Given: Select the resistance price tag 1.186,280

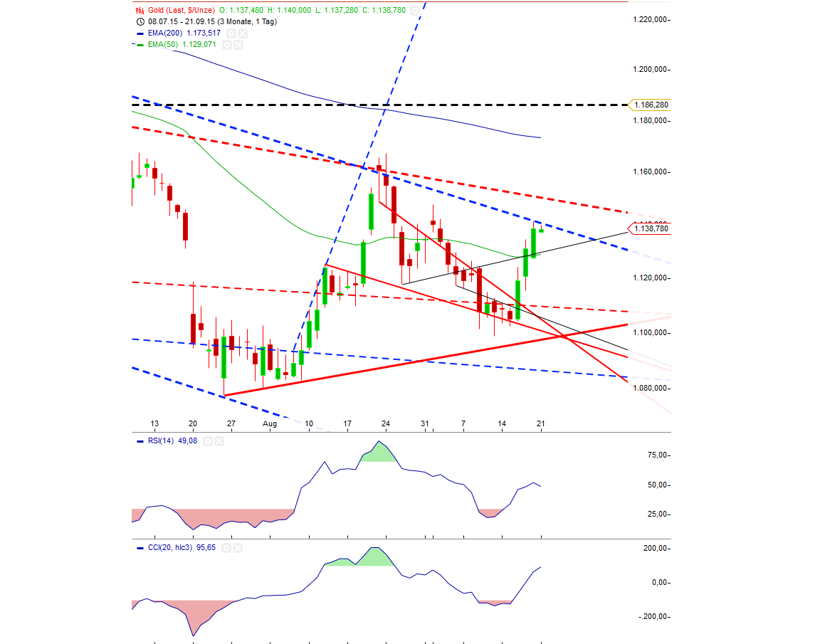Looking at the screenshot, I should (x=650, y=104).
